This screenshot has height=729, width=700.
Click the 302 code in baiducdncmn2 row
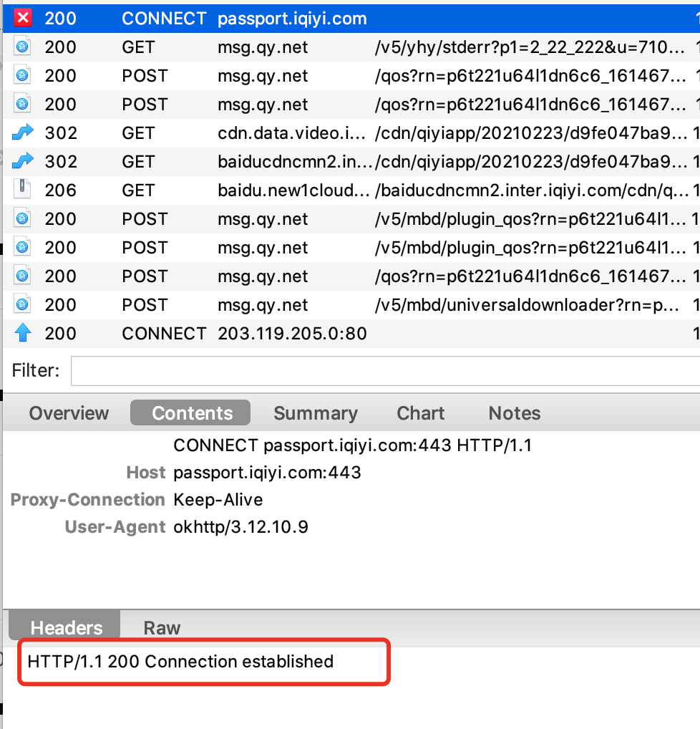click(x=61, y=161)
